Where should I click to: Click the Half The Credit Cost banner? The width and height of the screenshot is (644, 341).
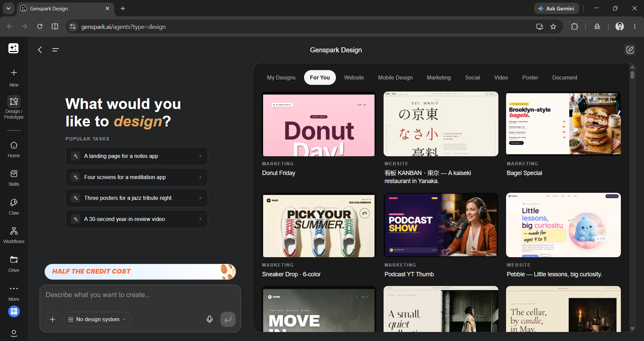[140, 272]
